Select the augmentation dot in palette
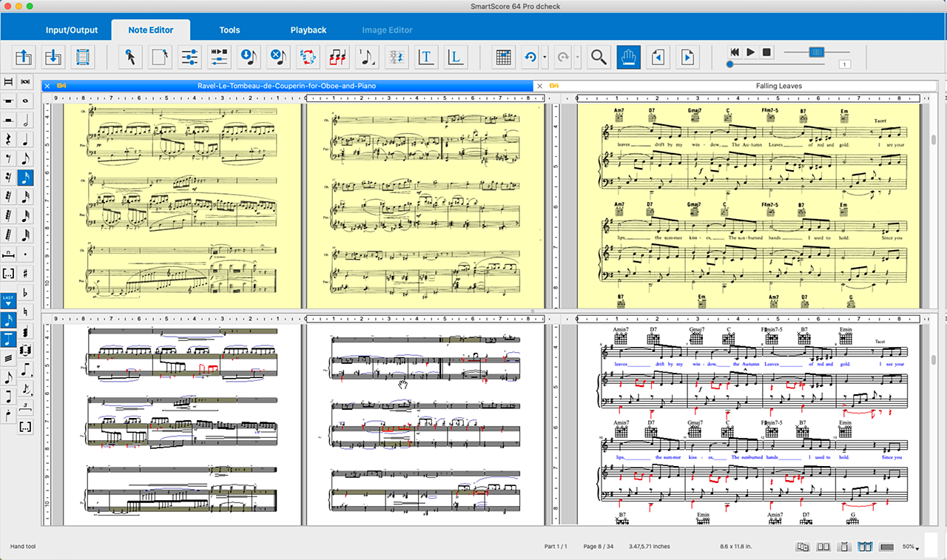Viewport: 947px width, 560px height. 25,254
